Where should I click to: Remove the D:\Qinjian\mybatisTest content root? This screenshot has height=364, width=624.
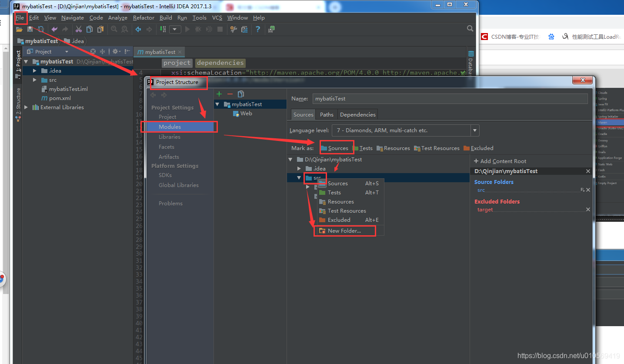(x=588, y=171)
